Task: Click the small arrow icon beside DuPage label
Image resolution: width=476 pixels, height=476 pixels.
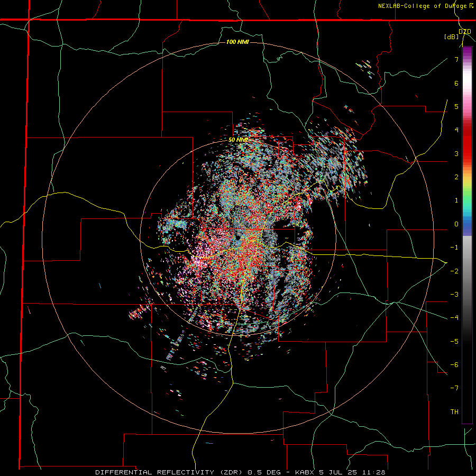Action: click(471, 5)
